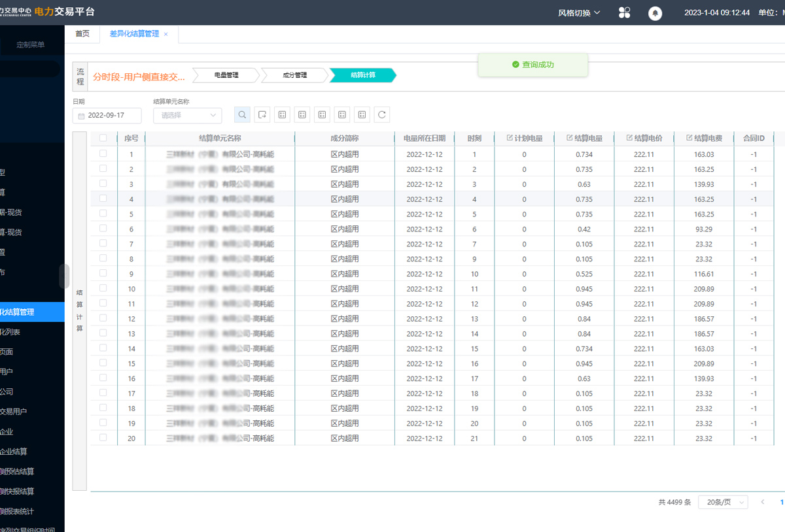Click edit icon in 结算电价 header

pos(629,138)
